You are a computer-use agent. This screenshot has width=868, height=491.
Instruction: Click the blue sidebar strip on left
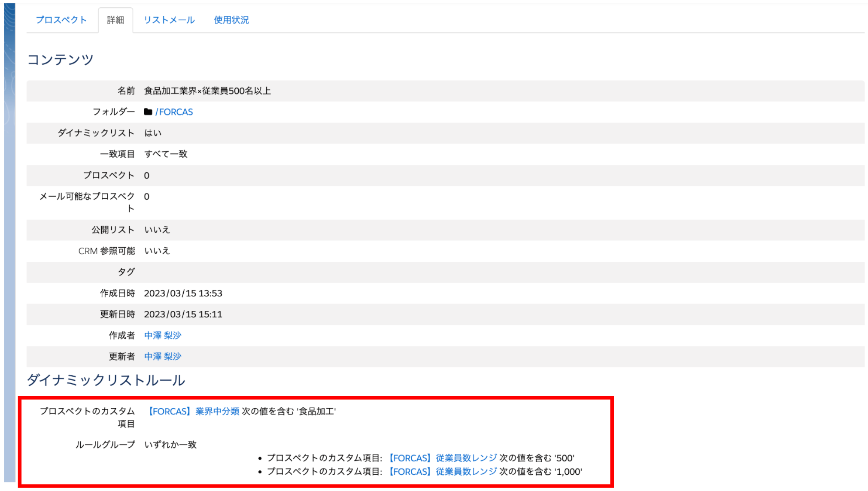coord(9,245)
